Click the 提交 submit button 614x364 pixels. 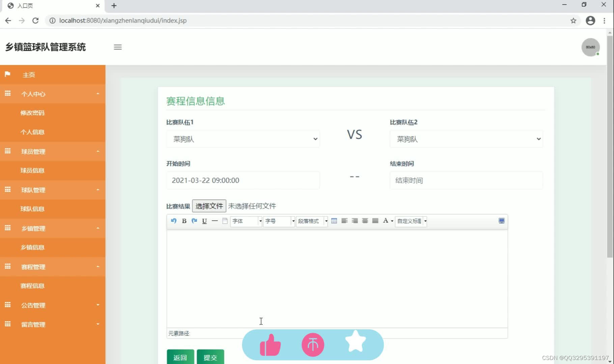[x=211, y=357]
